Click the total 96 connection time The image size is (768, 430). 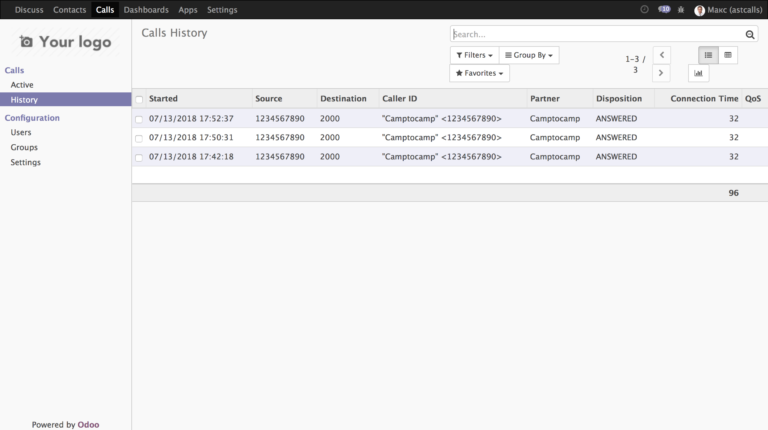(733, 193)
